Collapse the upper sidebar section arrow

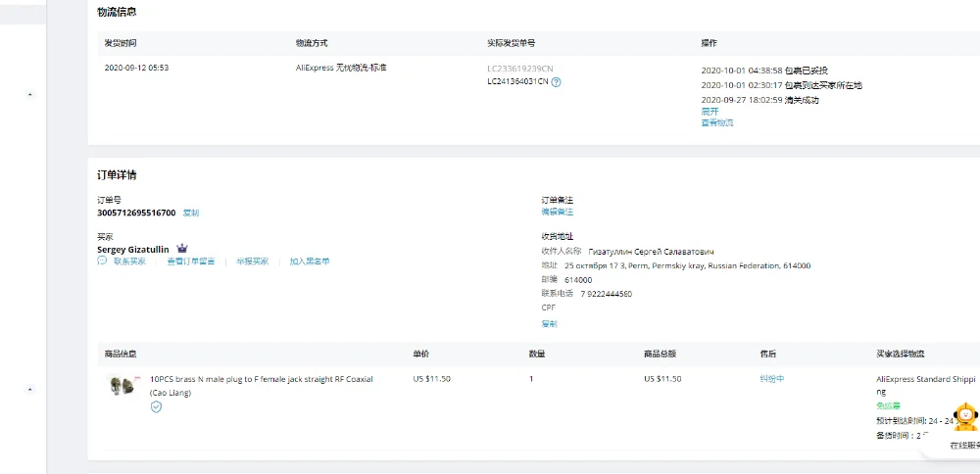coord(28,95)
